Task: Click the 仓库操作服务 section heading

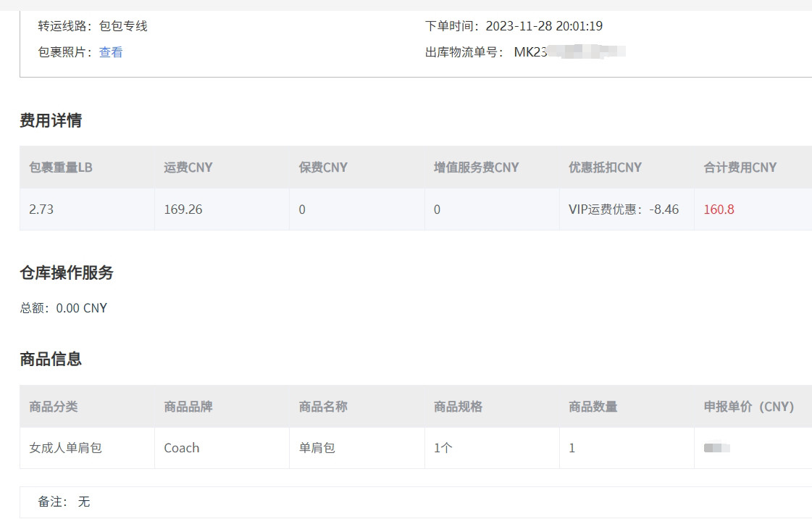Action: click(x=66, y=272)
